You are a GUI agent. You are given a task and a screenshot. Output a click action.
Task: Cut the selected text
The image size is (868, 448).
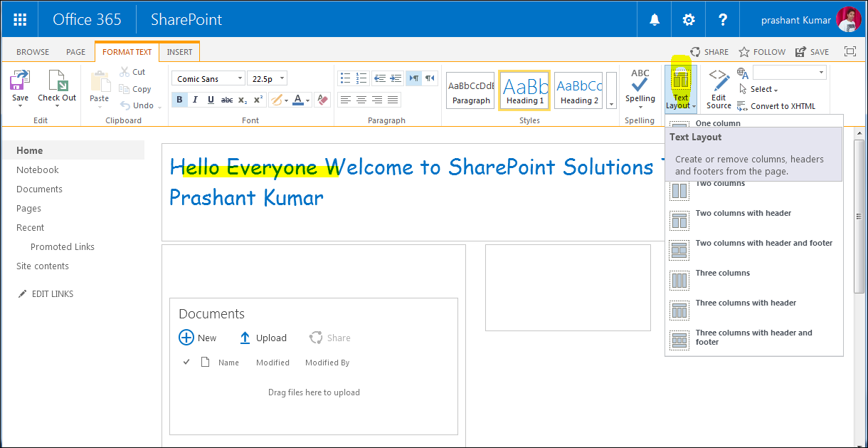[x=132, y=72]
